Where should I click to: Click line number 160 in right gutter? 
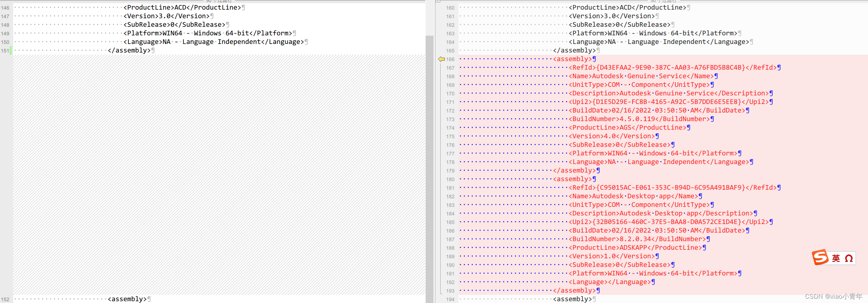(450, 8)
